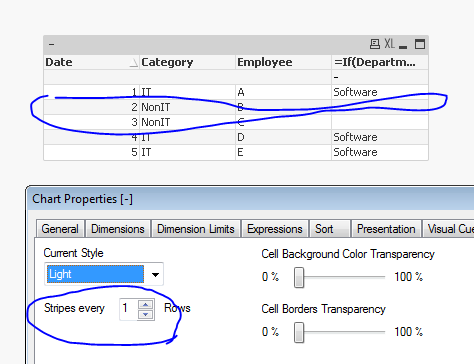Image resolution: width=474 pixels, height=364 pixels.
Task: Click Light value in Current Style box
Action: [x=95, y=274]
